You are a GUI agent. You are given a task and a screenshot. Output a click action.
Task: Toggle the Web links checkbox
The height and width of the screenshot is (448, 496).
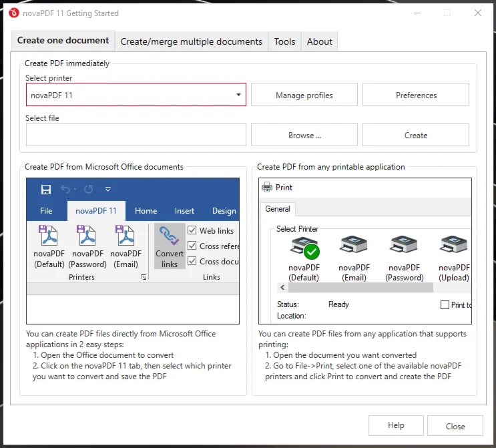pyautogui.click(x=192, y=230)
